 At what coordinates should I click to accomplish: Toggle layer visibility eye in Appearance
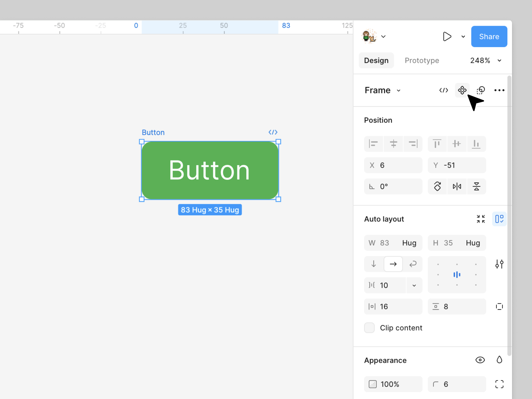point(480,360)
